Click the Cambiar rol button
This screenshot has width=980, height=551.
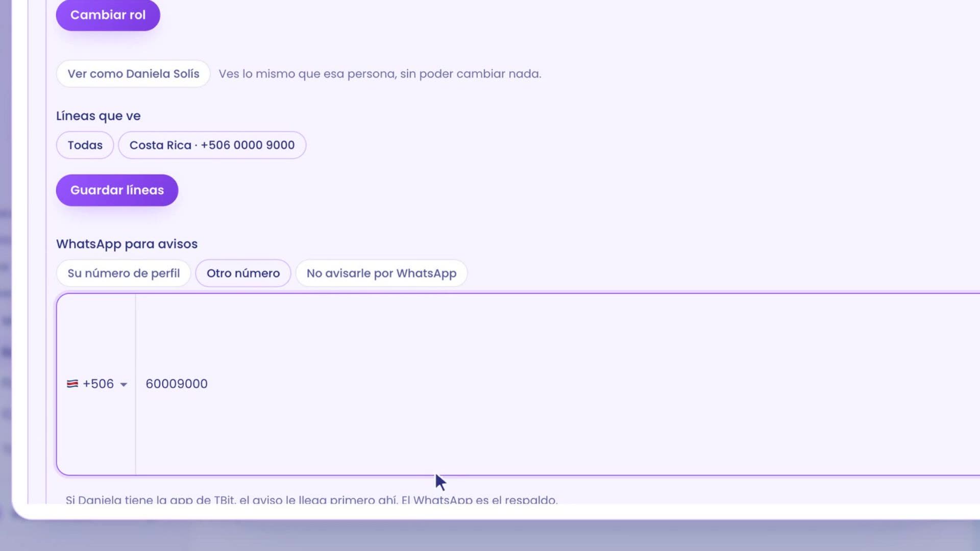tap(108, 15)
